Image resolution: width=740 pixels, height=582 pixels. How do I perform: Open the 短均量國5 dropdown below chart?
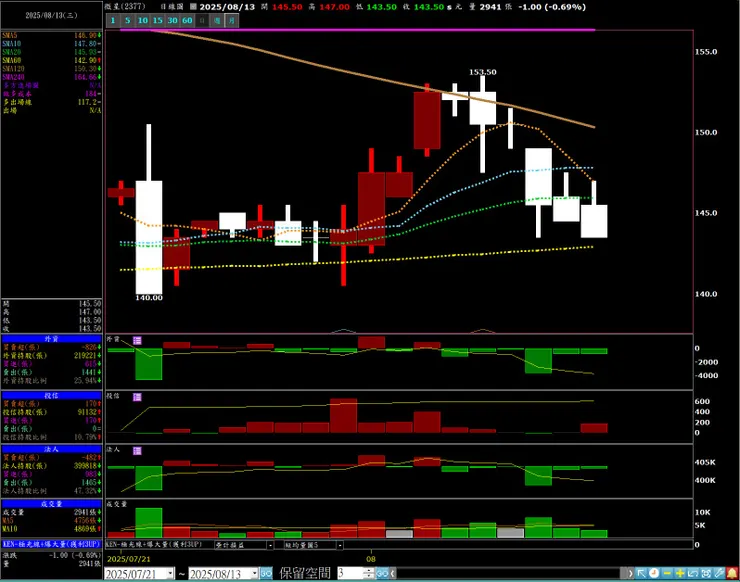[x=339, y=545]
